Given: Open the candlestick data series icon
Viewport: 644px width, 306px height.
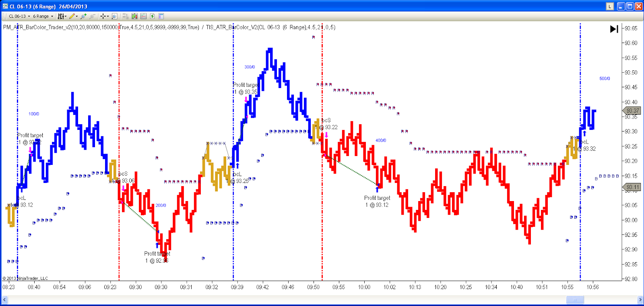Looking at the screenshot, I should pyautogui.click(x=134, y=16).
